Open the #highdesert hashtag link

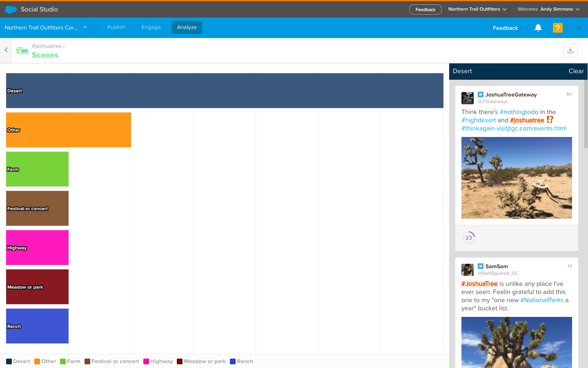click(x=479, y=120)
